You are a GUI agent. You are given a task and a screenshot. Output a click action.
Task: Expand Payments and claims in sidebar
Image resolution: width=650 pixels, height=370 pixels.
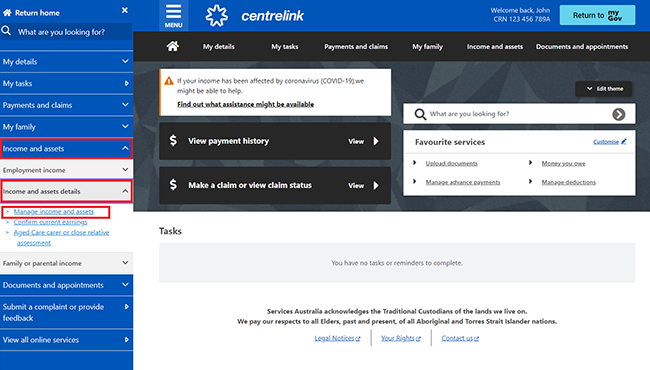pyautogui.click(x=66, y=105)
